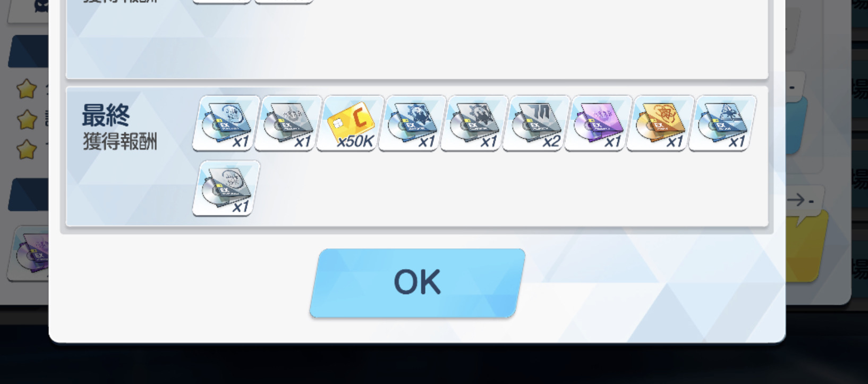Select the grey flame-emblem EX disc
Screen dimensions: 868x384
click(x=288, y=123)
